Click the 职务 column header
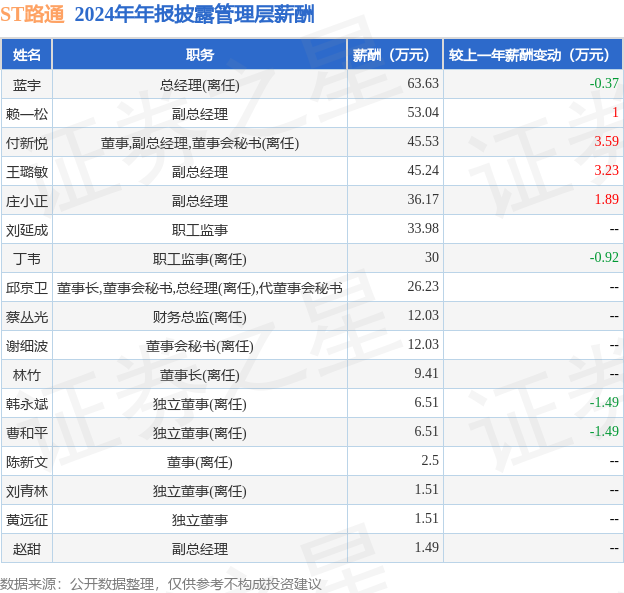The image size is (624, 593). [200, 55]
